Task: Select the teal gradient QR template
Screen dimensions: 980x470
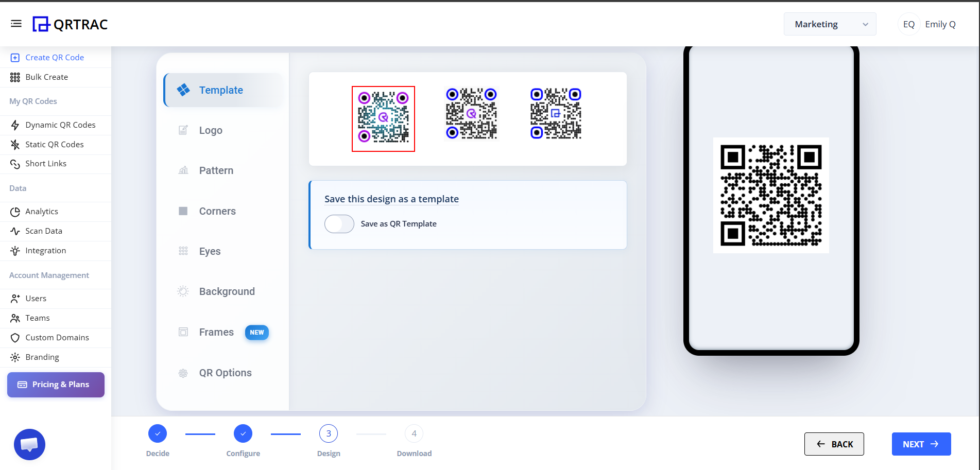Action: click(x=383, y=119)
